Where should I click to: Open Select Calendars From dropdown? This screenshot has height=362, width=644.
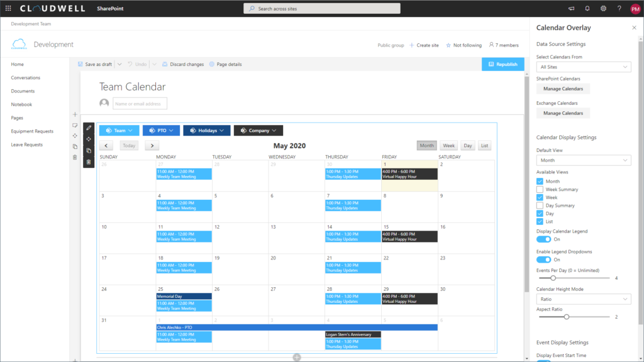584,67
